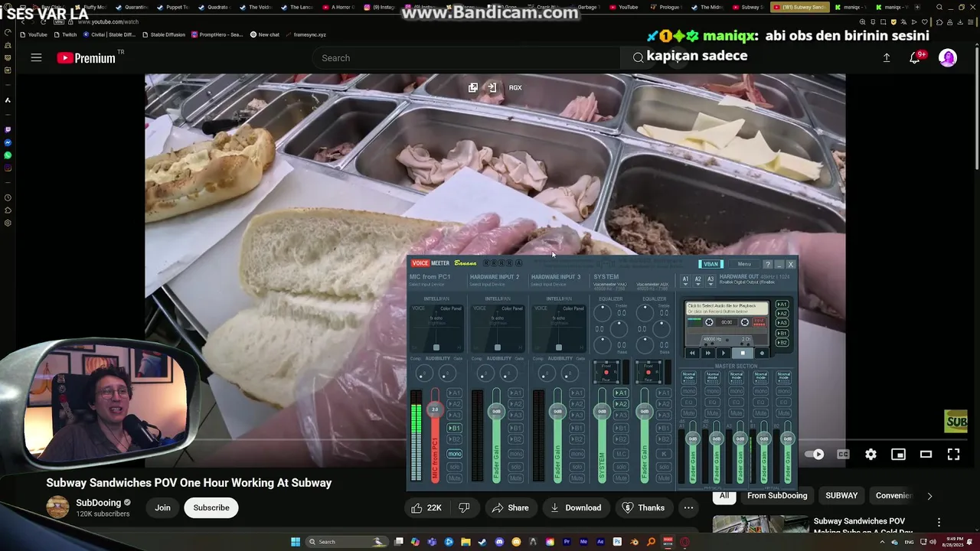
Task: Go to YouTube Premium home logo
Action: point(86,57)
